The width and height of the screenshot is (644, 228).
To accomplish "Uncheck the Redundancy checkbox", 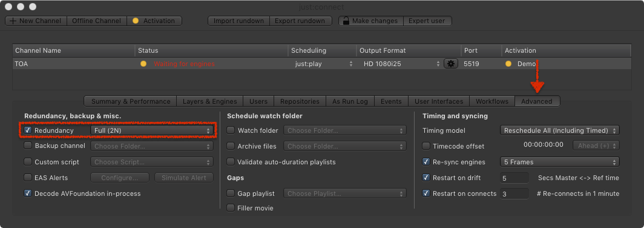I will [28, 130].
